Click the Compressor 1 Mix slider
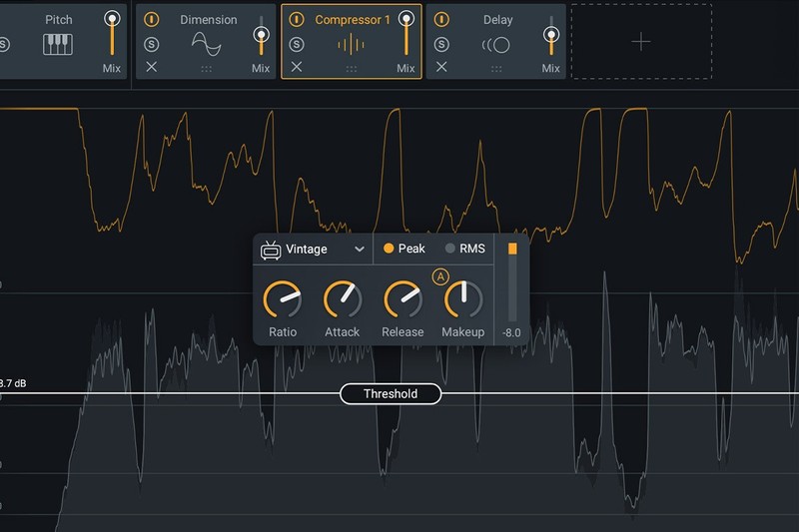Screen dimensions: 799x532 [405, 35]
